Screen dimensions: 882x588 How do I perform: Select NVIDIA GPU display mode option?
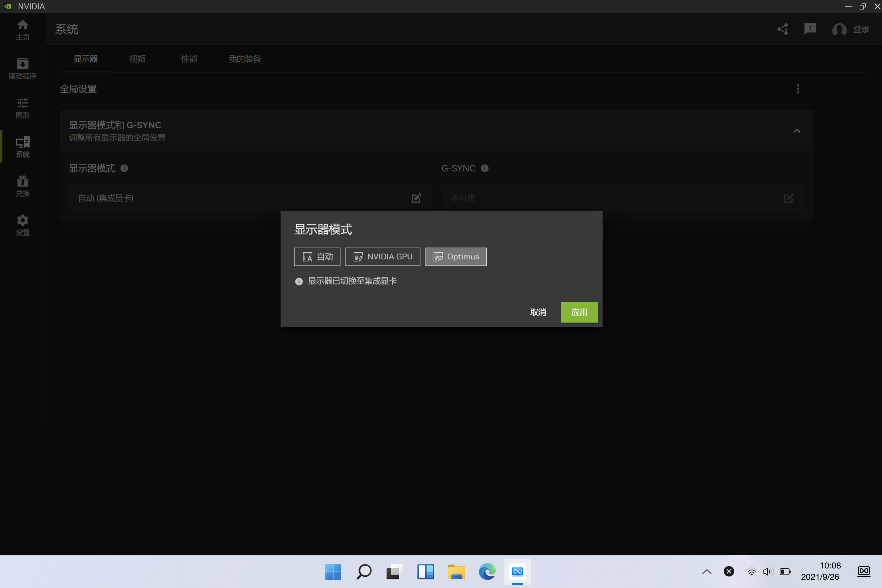pos(383,257)
